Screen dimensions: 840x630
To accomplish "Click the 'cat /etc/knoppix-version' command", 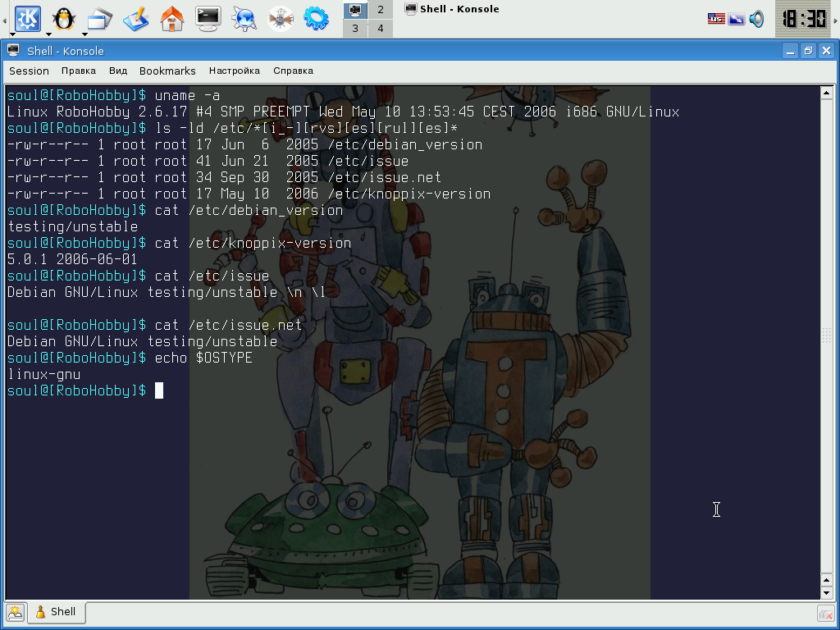I will coord(253,243).
